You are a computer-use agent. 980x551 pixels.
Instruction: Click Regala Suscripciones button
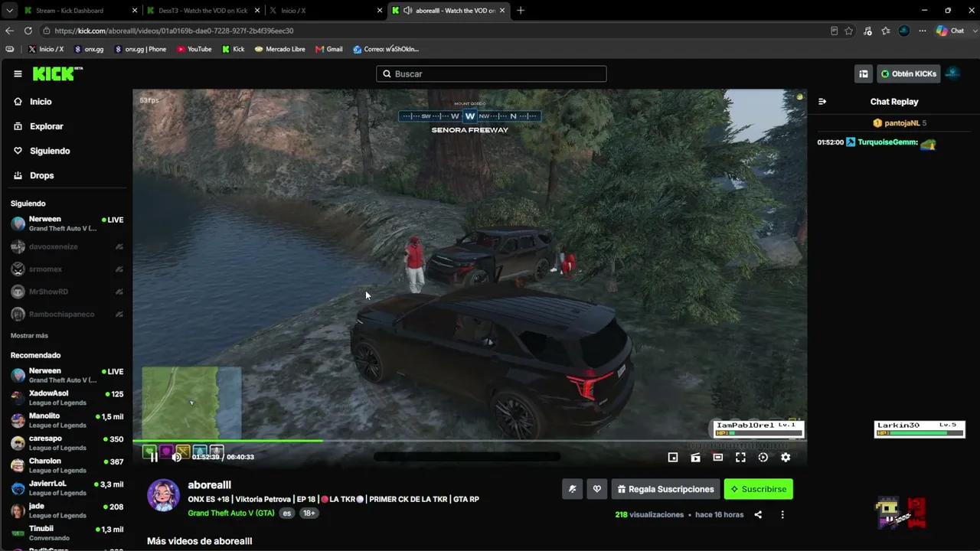pyautogui.click(x=665, y=489)
